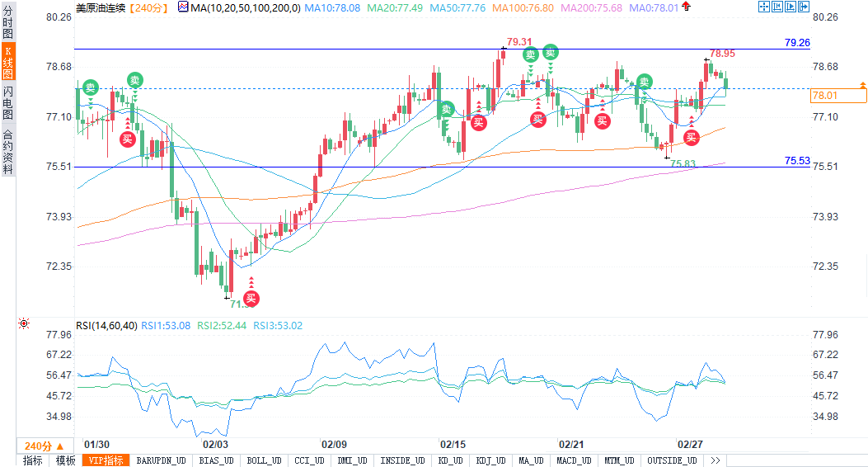Click the red buy marker near 02/03 low
868x467 pixels.
click(251, 298)
